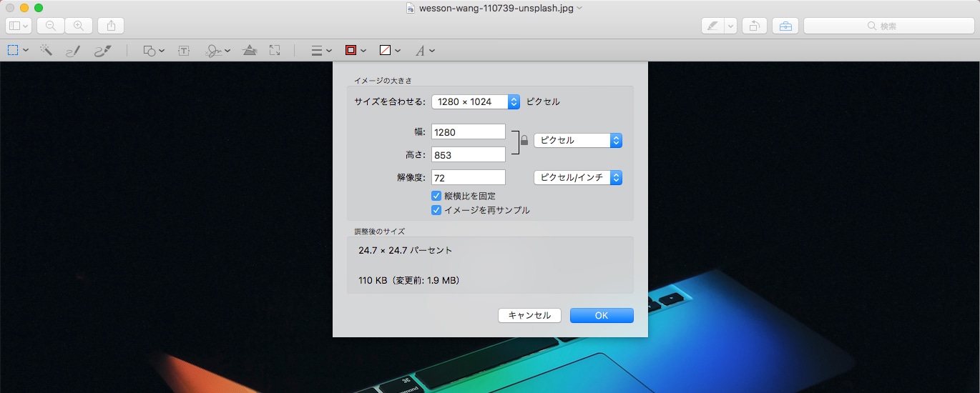Click the Adjust Size tool icon
This screenshot has width=980, height=393.
coord(275,50)
